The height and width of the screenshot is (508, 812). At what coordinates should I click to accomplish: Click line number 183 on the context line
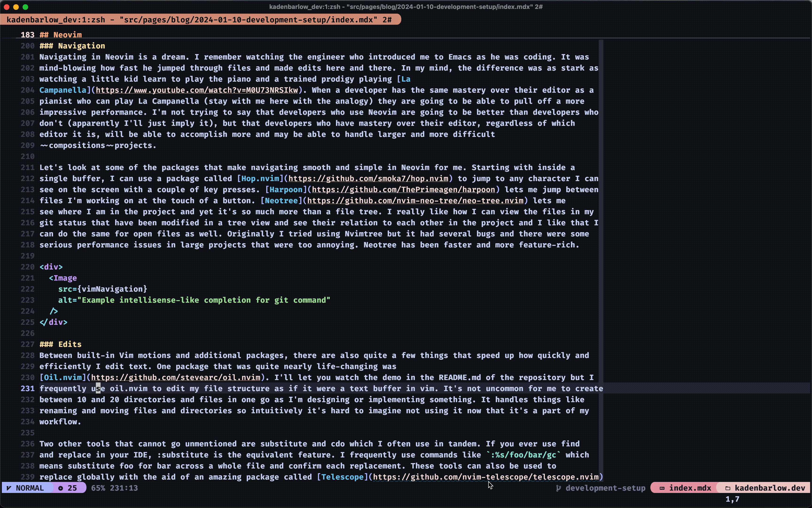click(x=27, y=35)
